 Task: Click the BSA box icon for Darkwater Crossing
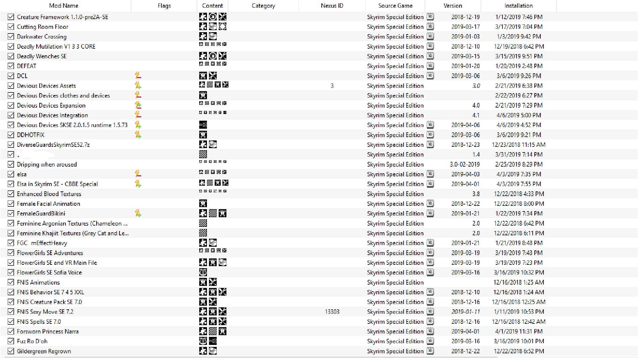tap(213, 37)
